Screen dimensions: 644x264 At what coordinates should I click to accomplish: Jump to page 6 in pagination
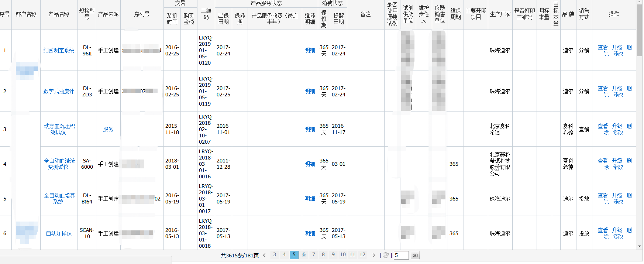tap(304, 254)
